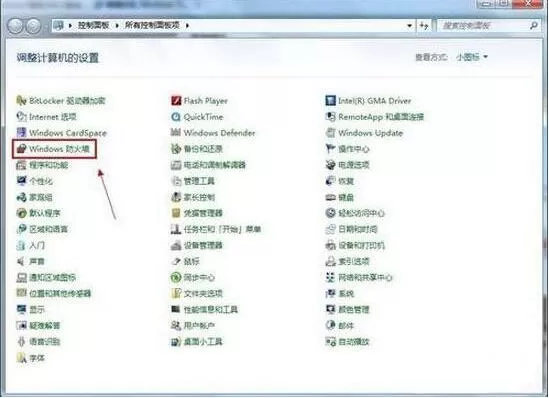
Task: Open 字体 folder
Action: 30,358
